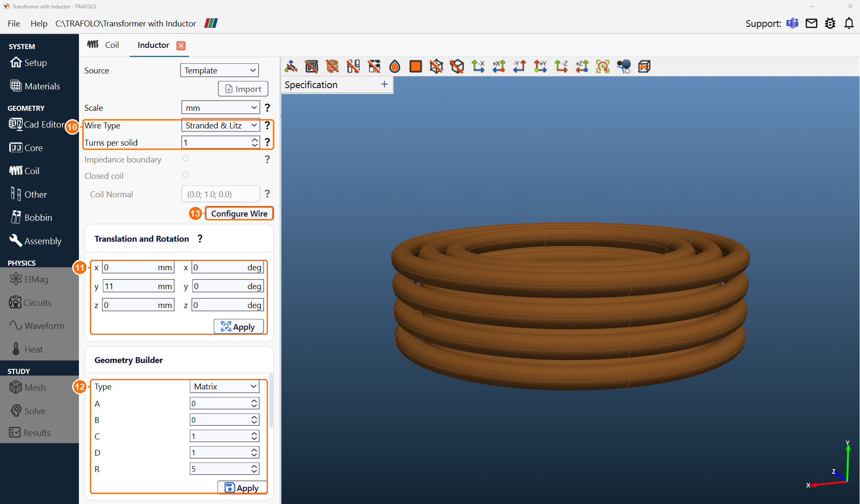Open the Geometry Builder Type Matrix dropdown

tap(225, 386)
